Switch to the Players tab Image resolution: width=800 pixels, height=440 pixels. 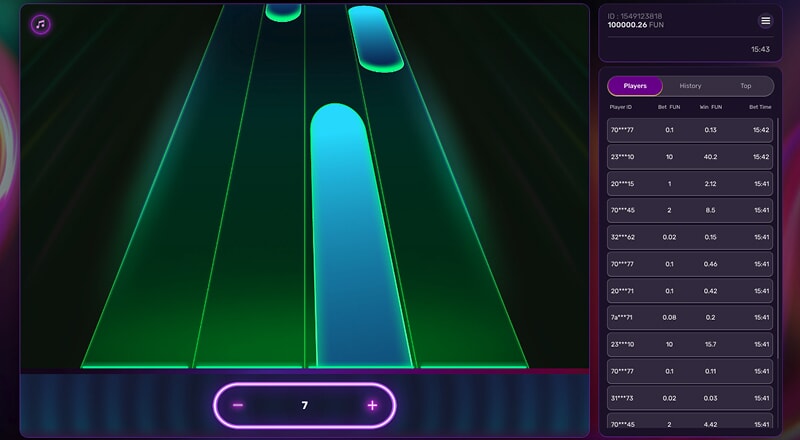(x=635, y=86)
